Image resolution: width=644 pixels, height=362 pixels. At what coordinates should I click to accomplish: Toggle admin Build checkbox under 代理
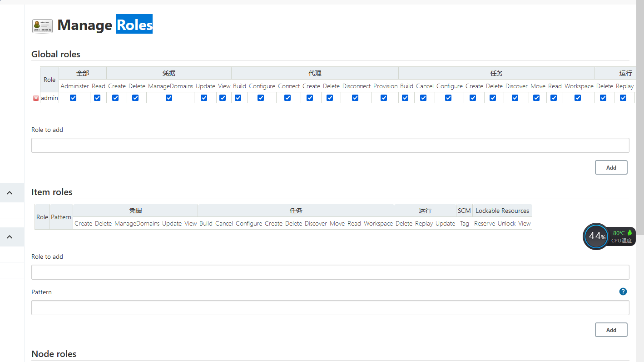238,98
